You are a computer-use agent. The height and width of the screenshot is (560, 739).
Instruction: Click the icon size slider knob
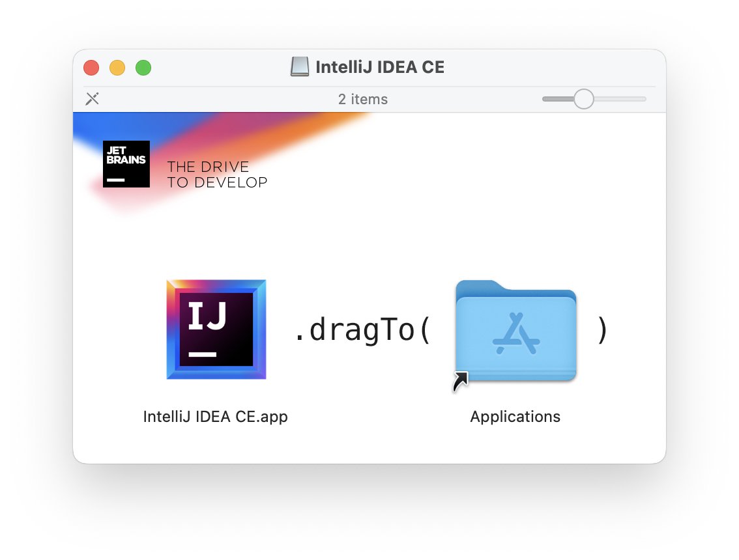click(583, 99)
